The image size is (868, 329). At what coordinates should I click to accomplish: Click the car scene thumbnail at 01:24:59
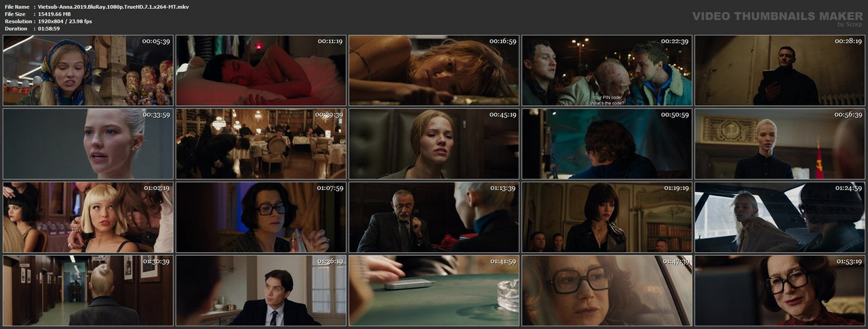tap(780, 217)
